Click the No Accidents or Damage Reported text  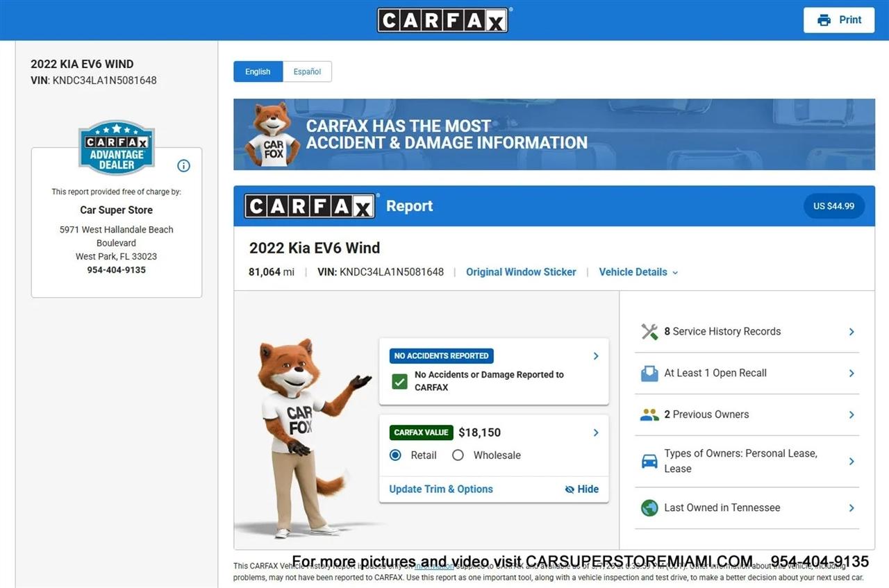point(489,381)
